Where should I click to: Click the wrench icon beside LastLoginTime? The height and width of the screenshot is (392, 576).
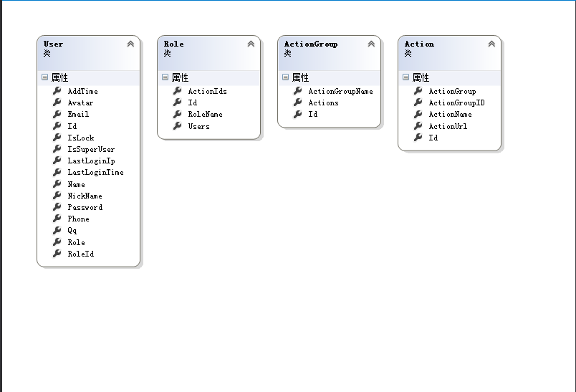(x=57, y=172)
